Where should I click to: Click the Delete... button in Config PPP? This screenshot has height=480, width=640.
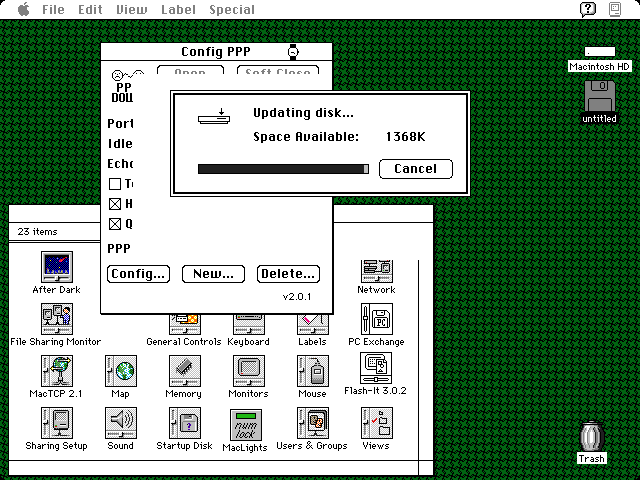pyautogui.click(x=288, y=274)
